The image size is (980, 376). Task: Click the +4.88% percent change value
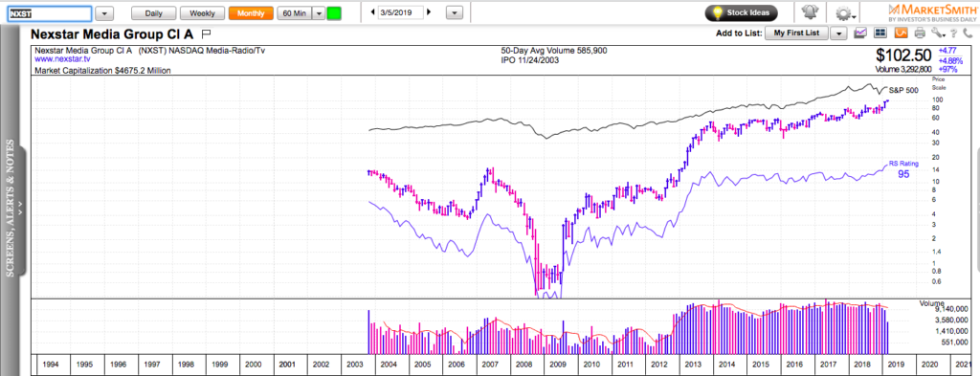point(949,60)
